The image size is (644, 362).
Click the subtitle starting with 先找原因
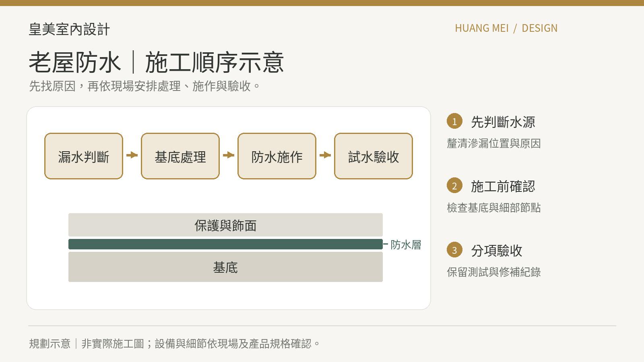pos(145,86)
